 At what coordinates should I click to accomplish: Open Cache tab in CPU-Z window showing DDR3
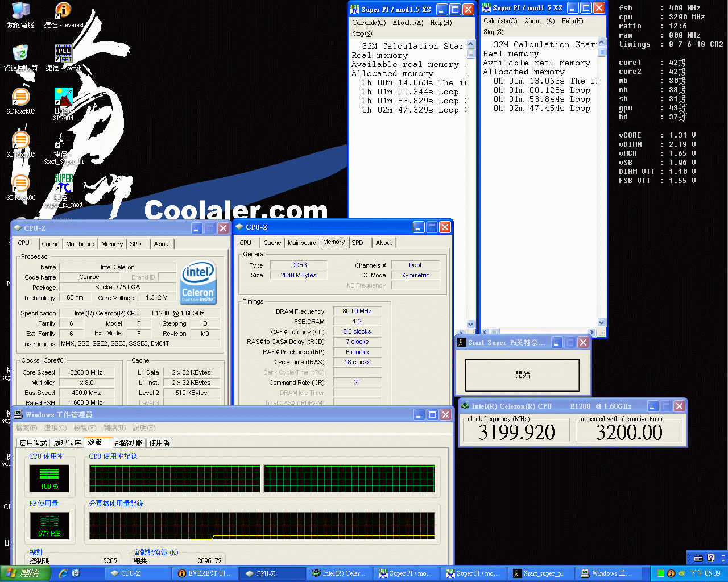click(272, 243)
